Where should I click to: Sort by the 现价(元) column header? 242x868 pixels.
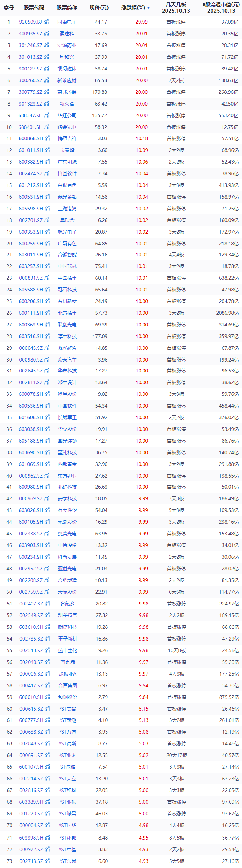(99, 8)
